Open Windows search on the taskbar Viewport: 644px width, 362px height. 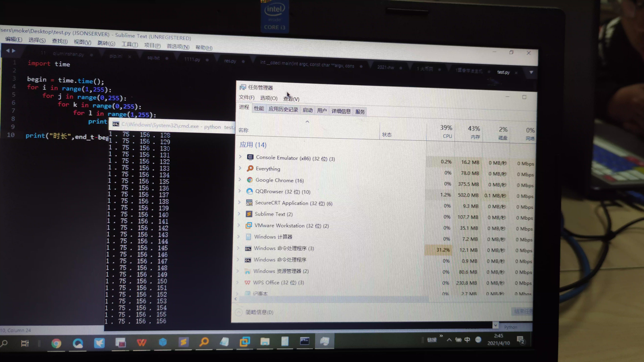[4, 343]
